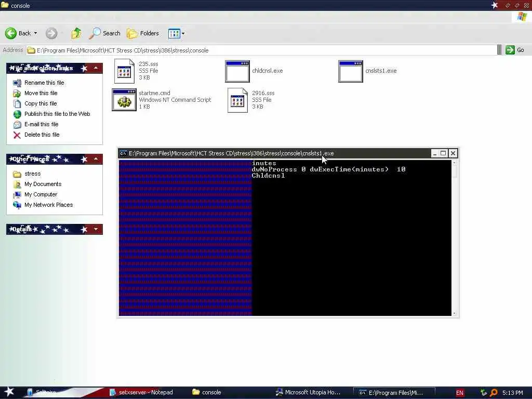
Task: Go up one folder level
Action: [76, 33]
